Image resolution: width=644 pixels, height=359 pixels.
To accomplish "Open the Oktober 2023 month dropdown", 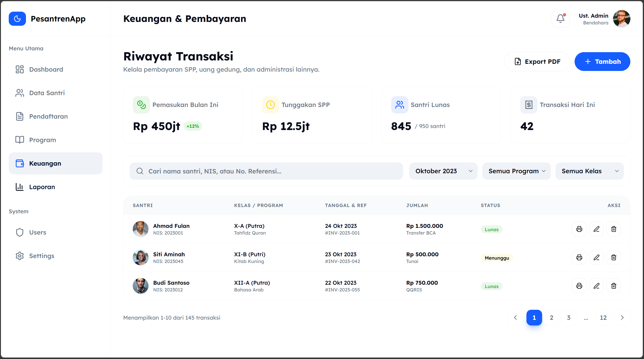I will pyautogui.click(x=443, y=171).
